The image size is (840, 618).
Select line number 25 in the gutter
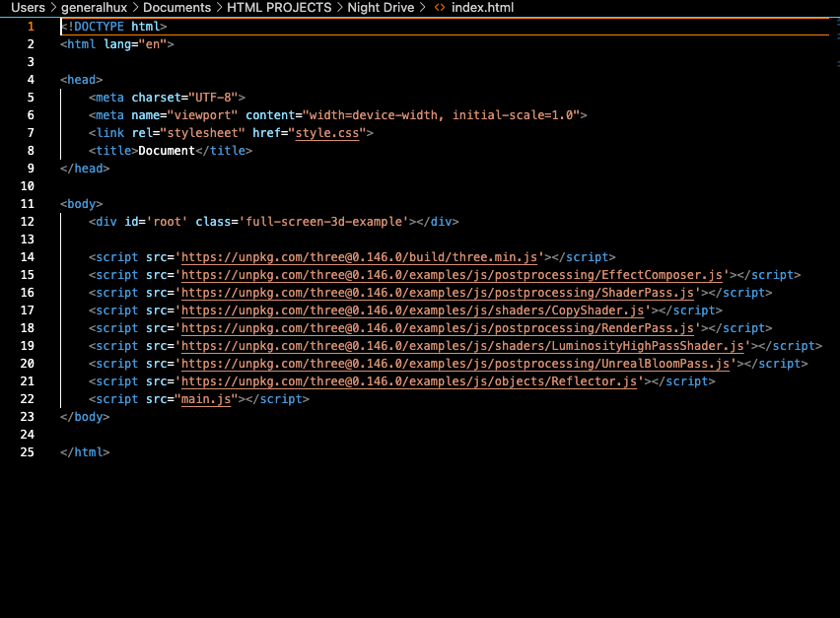29,452
